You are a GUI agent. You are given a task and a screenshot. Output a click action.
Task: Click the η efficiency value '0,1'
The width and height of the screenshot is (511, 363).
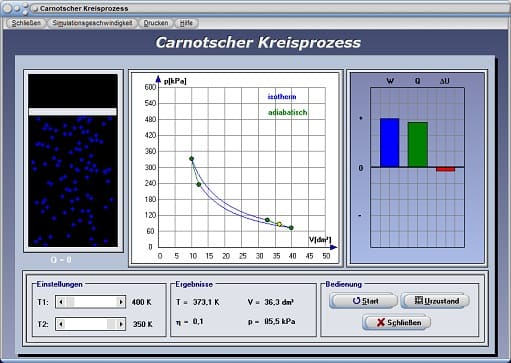[198, 322]
